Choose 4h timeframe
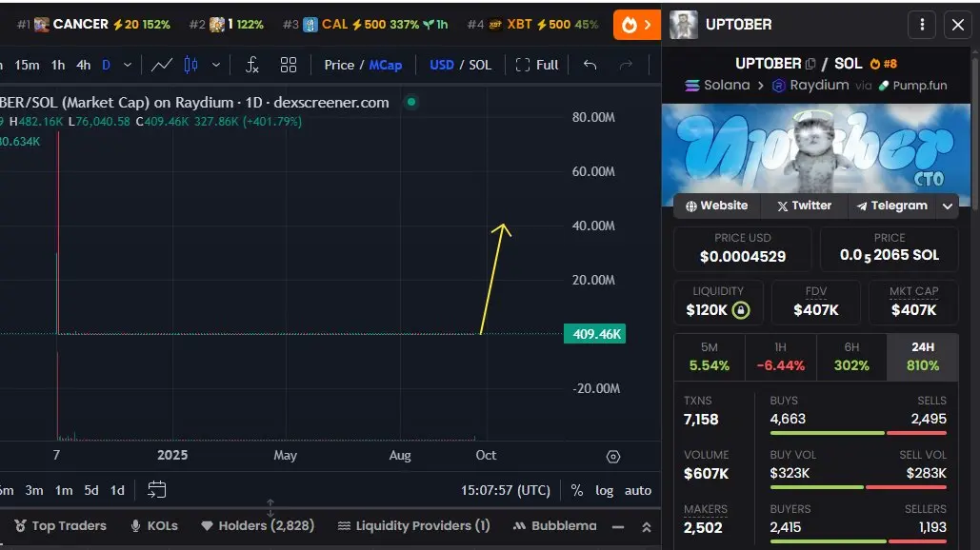This screenshot has height=550, width=980. coord(84,65)
